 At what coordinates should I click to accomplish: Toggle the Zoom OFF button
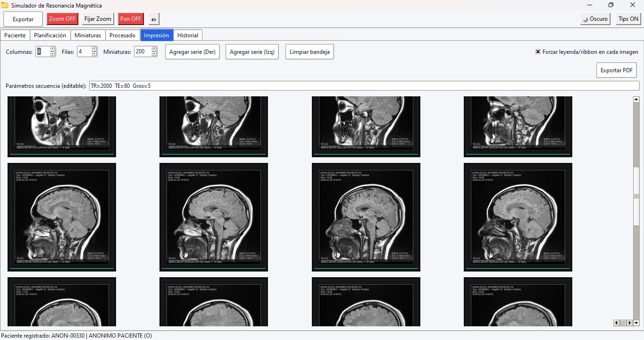62,19
